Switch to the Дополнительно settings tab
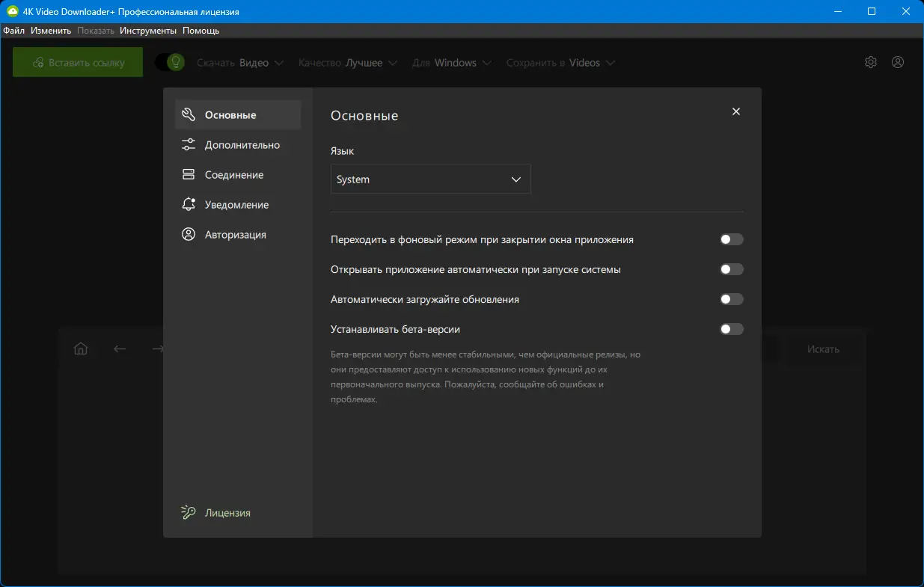The image size is (924, 587). 238,145
